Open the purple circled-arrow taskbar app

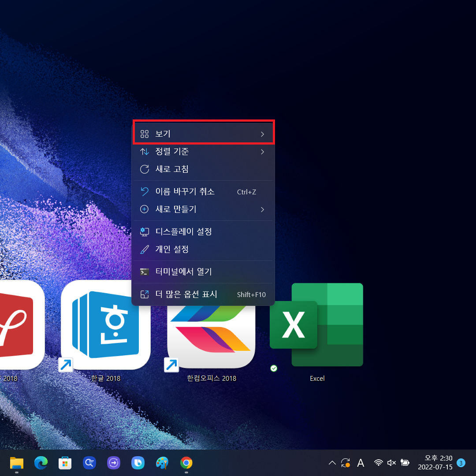(114, 463)
